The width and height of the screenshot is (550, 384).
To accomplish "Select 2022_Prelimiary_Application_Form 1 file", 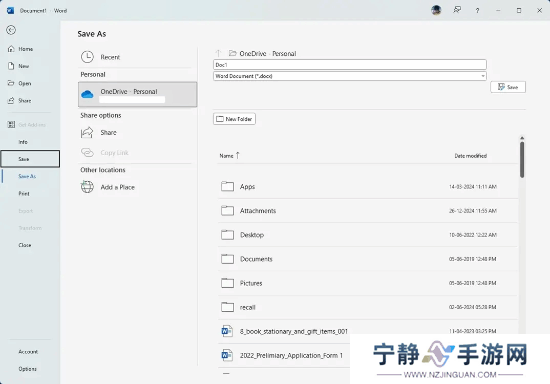I will pos(291,356).
